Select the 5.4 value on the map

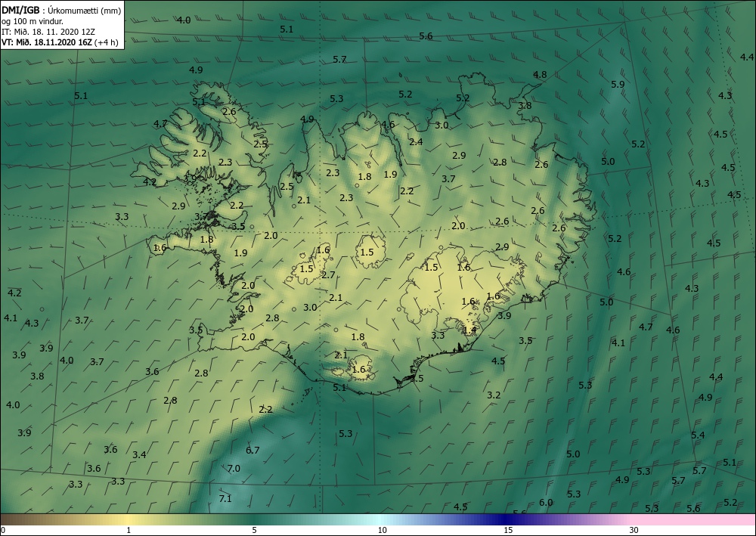point(698,435)
